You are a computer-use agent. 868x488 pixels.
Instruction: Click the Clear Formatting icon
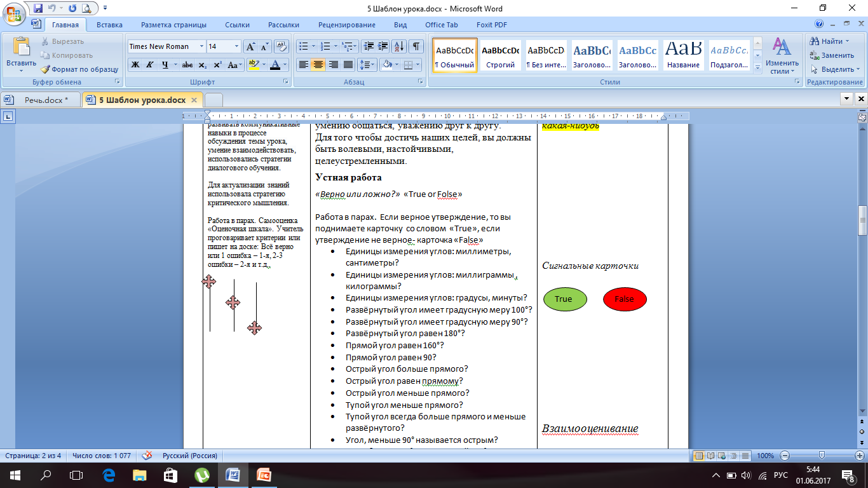(280, 46)
